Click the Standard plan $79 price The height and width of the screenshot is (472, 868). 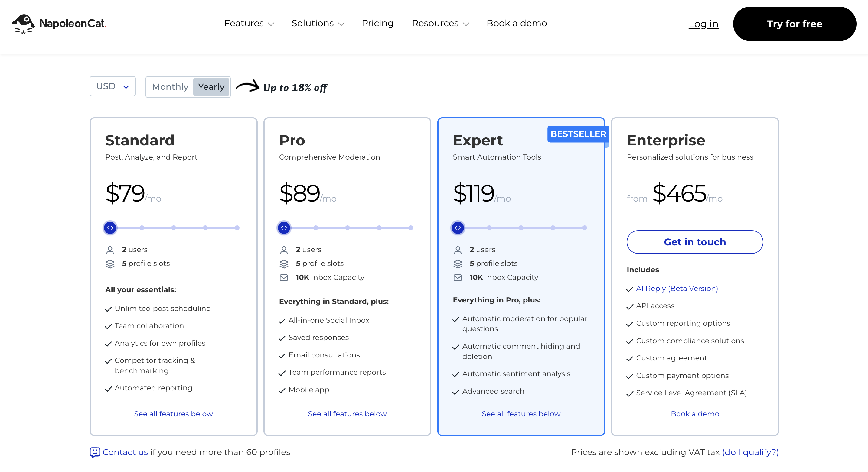[125, 193]
